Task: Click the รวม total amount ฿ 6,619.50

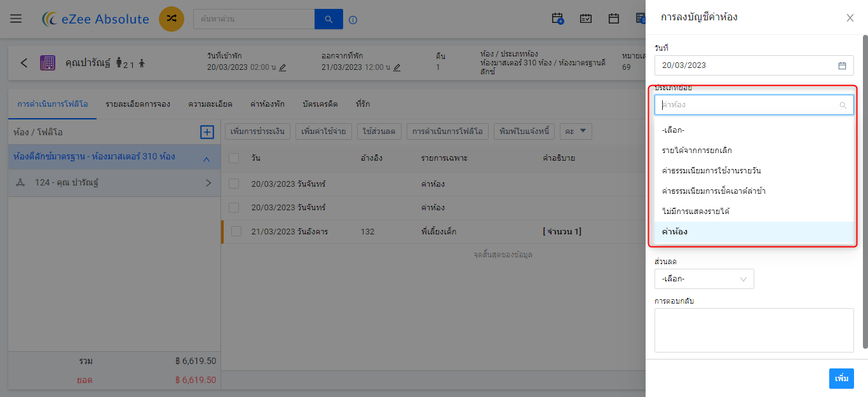Action: click(196, 361)
